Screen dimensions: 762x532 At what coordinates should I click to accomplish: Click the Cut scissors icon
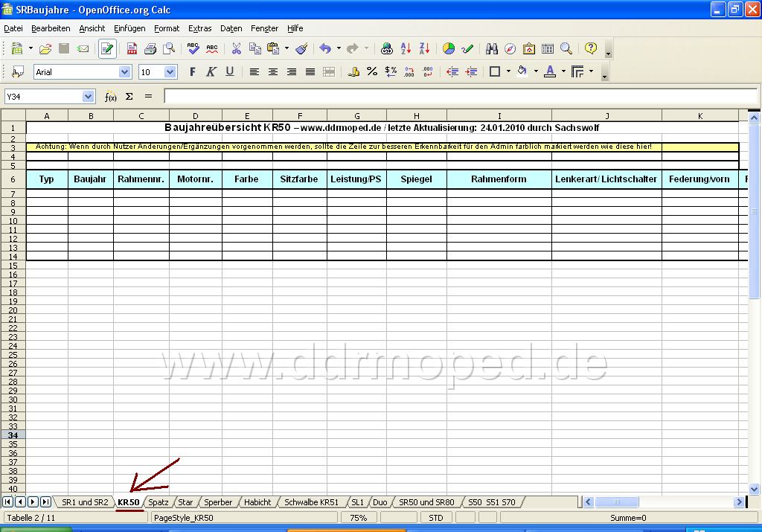236,48
